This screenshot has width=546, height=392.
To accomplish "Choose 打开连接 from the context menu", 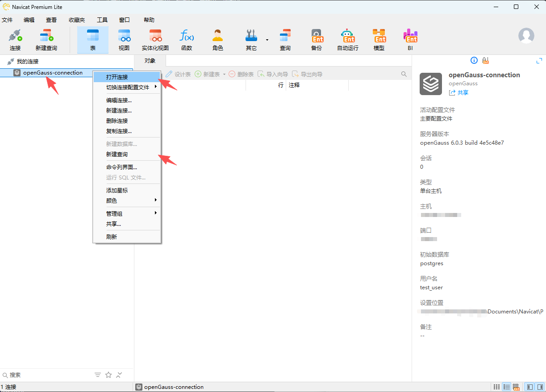I will (127, 77).
